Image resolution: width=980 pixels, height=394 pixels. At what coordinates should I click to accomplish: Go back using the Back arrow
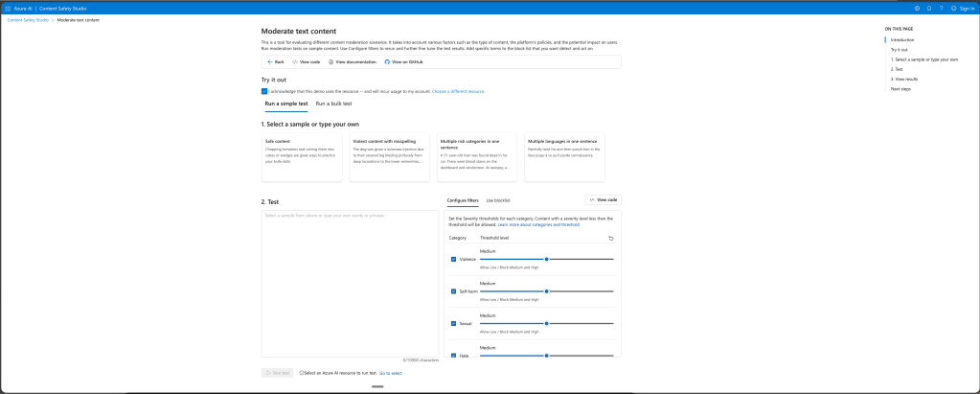pos(275,61)
